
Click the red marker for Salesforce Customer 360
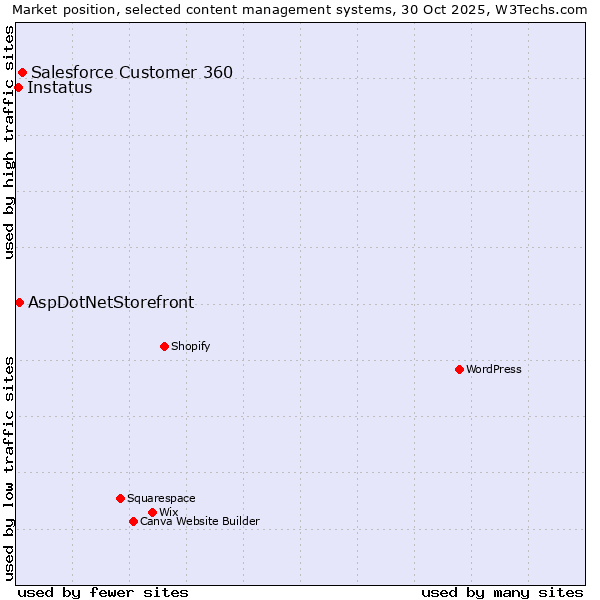tap(22, 72)
